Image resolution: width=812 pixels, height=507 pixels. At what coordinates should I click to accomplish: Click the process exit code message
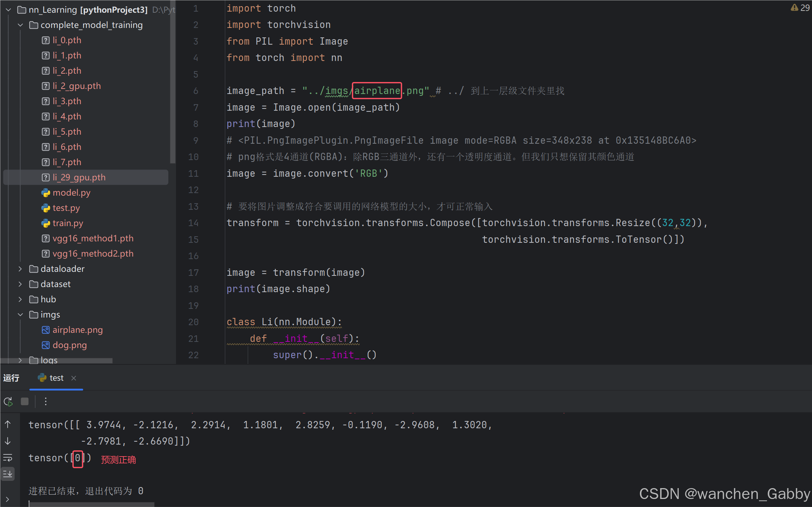click(x=86, y=491)
